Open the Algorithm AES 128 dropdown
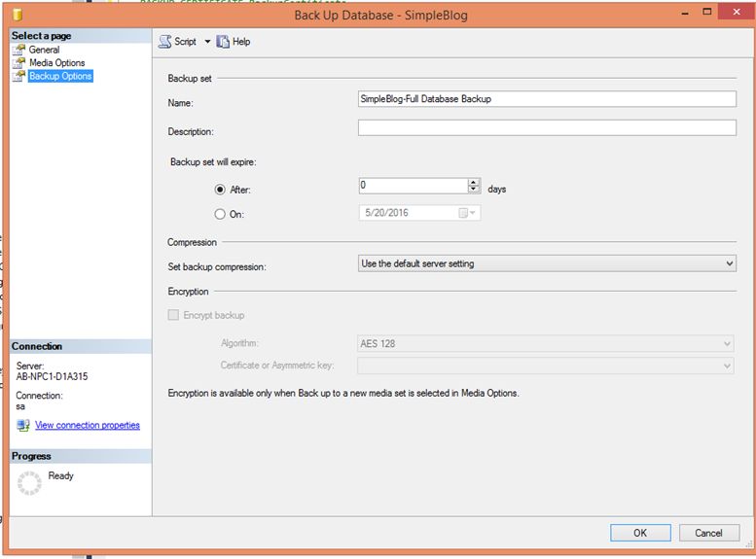The width and height of the screenshot is (756, 559). pos(545,343)
